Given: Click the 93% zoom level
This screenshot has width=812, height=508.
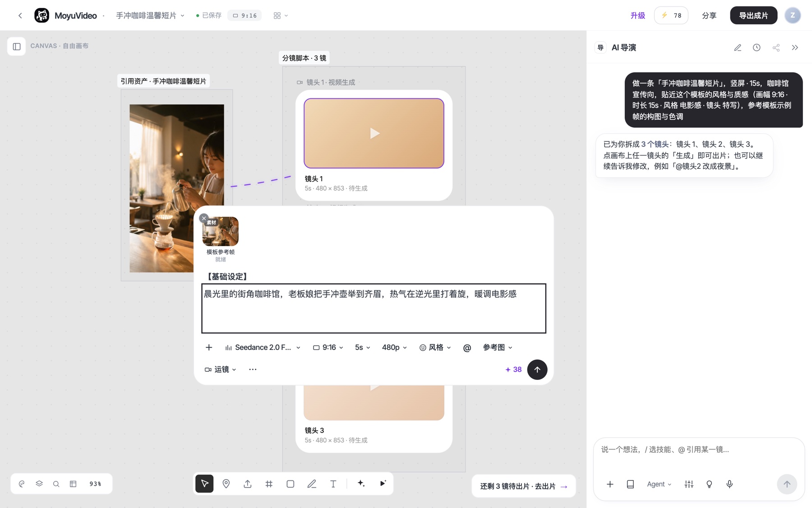Looking at the screenshot, I should coord(95,484).
